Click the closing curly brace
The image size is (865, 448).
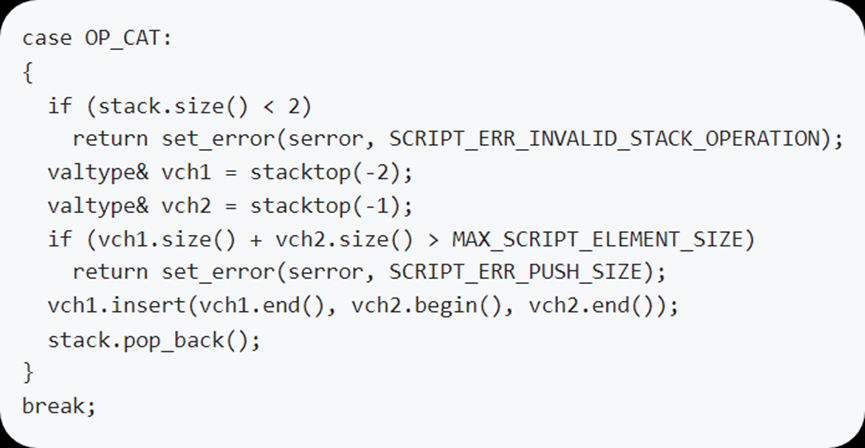(x=27, y=372)
